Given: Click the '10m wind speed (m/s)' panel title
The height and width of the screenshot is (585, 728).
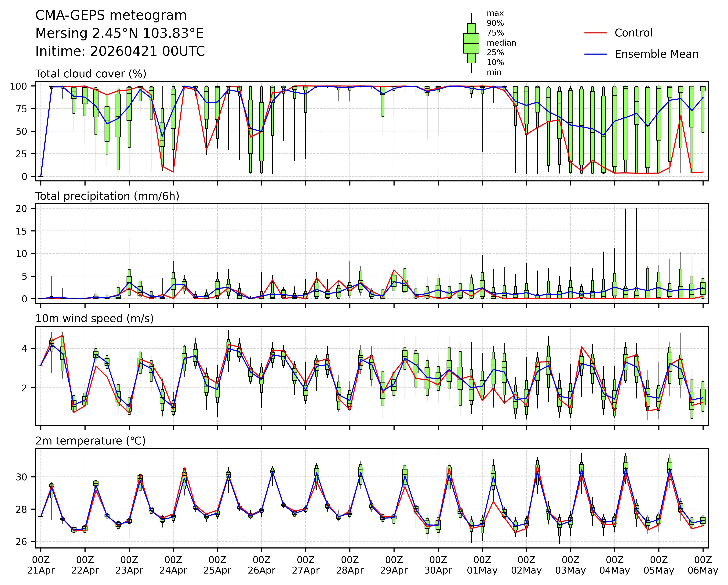Looking at the screenshot, I should pos(95,319).
